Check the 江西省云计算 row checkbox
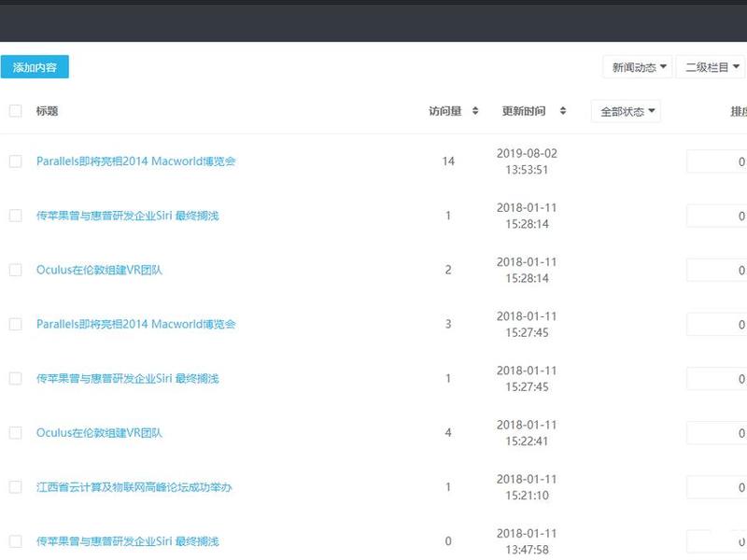 click(x=16, y=487)
